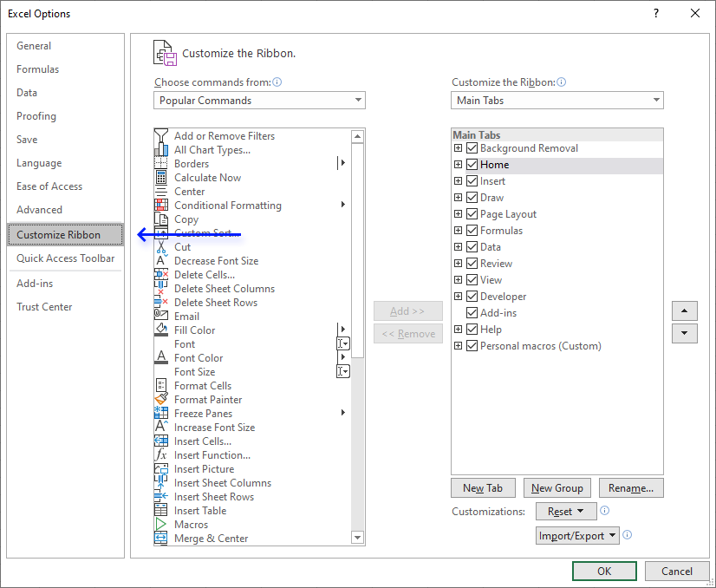This screenshot has height=588, width=716.
Task: Uncheck the Insert tab checkbox
Action: [x=472, y=181]
